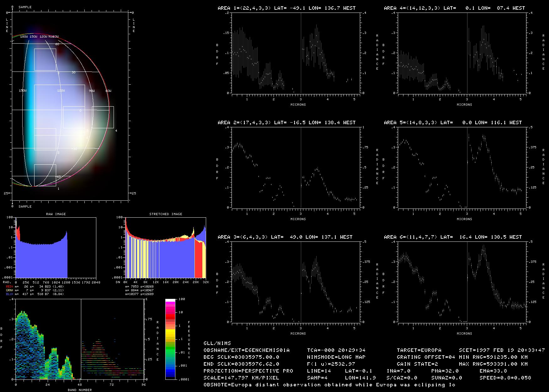This screenshot has height=392, width=549.
Task: Click the TARGET=EUROPA label
Action: (419, 350)
